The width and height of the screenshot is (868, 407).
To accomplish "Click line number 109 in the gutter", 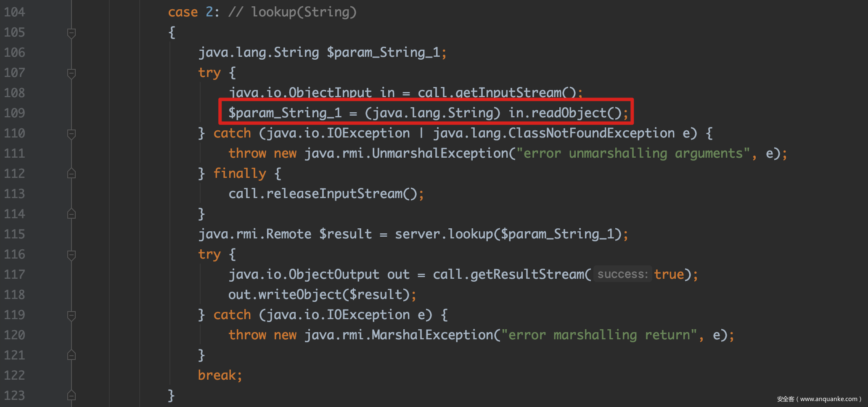I will click(15, 113).
